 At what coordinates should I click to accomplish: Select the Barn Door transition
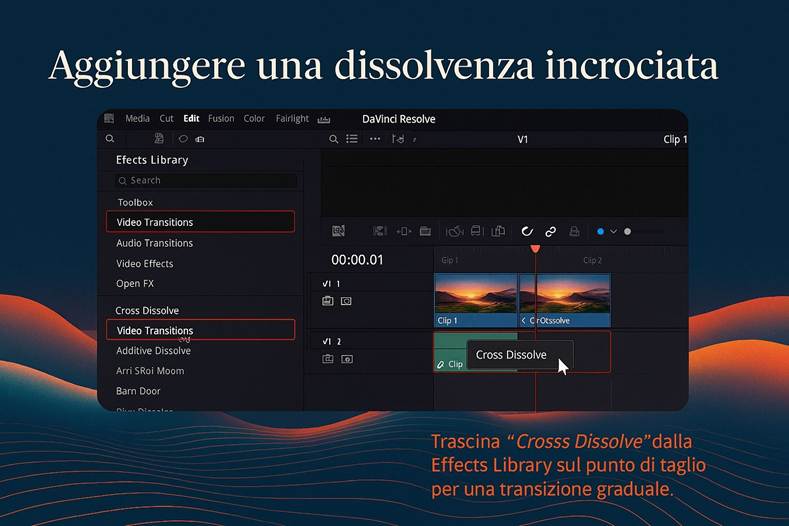pyautogui.click(x=138, y=391)
